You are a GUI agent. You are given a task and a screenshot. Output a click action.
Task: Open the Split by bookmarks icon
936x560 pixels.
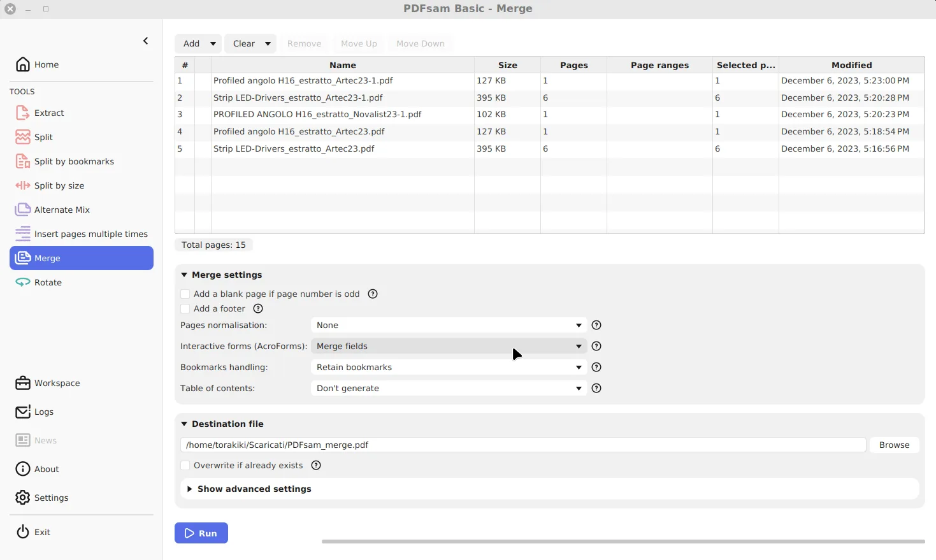click(x=23, y=161)
